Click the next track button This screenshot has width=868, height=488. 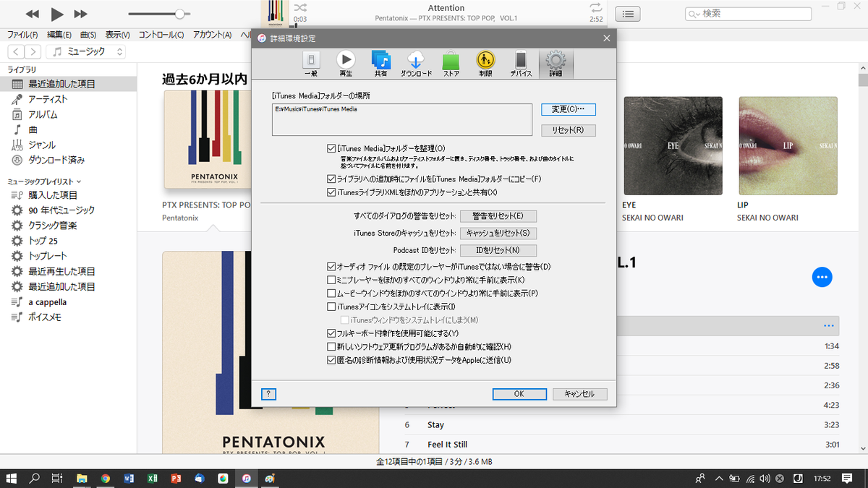(x=81, y=14)
